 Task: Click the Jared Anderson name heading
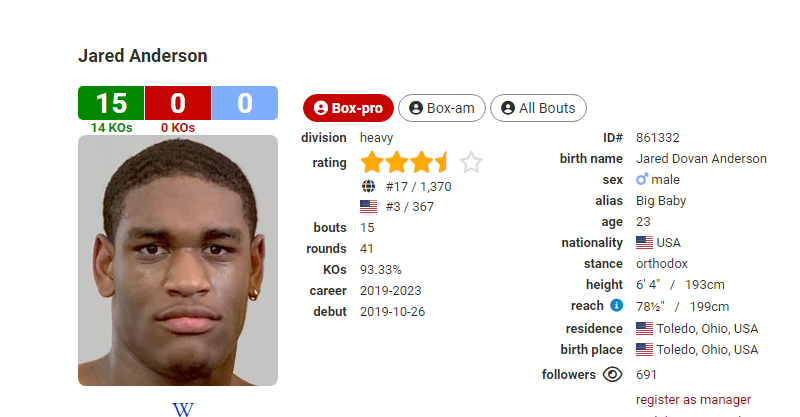(143, 56)
